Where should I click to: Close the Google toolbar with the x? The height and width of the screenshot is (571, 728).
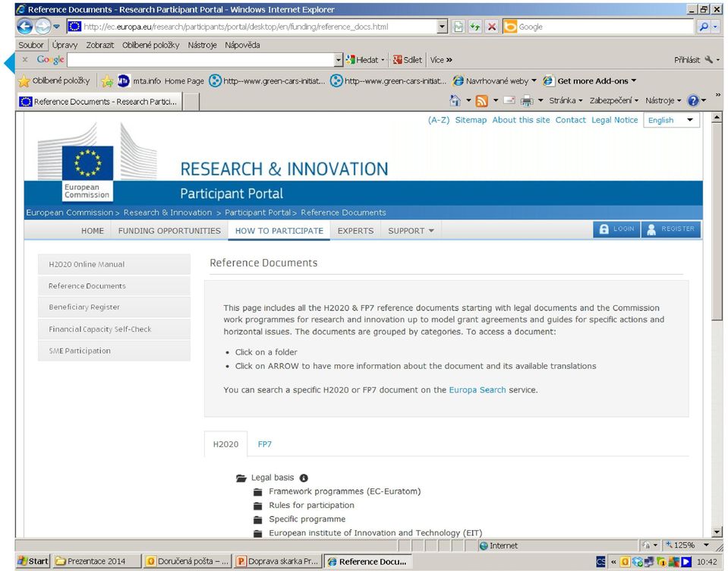click(x=25, y=59)
